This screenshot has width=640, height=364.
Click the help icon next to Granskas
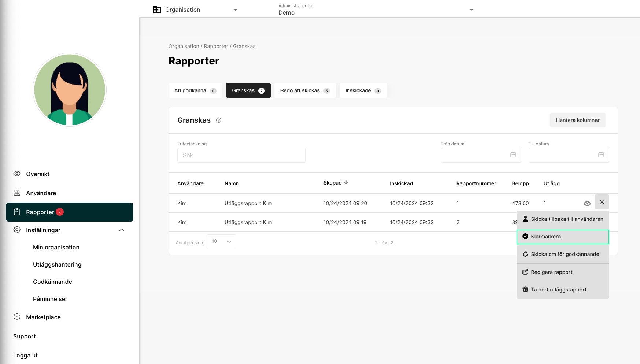point(219,120)
